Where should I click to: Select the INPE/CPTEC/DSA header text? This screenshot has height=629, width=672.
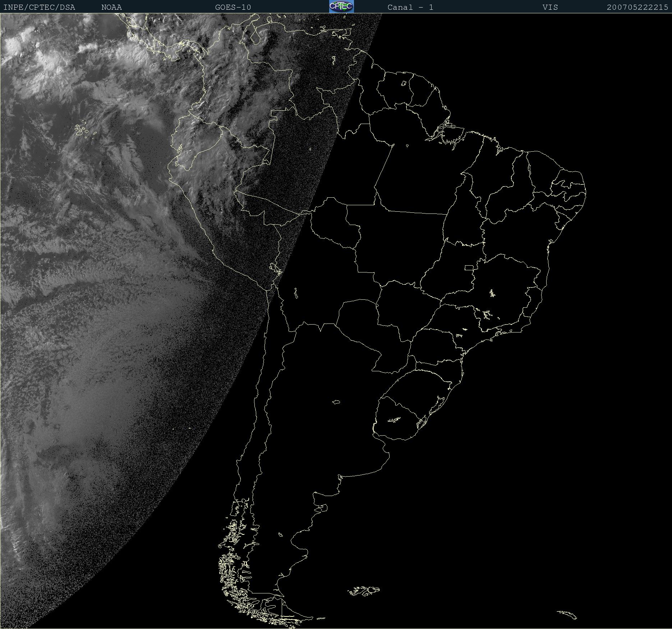39,8
